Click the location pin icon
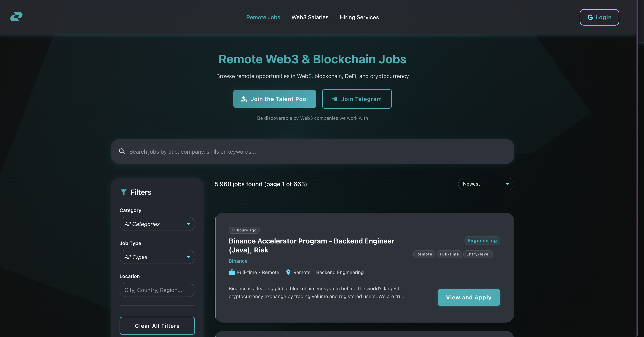This screenshot has height=337, width=644. point(288,273)
